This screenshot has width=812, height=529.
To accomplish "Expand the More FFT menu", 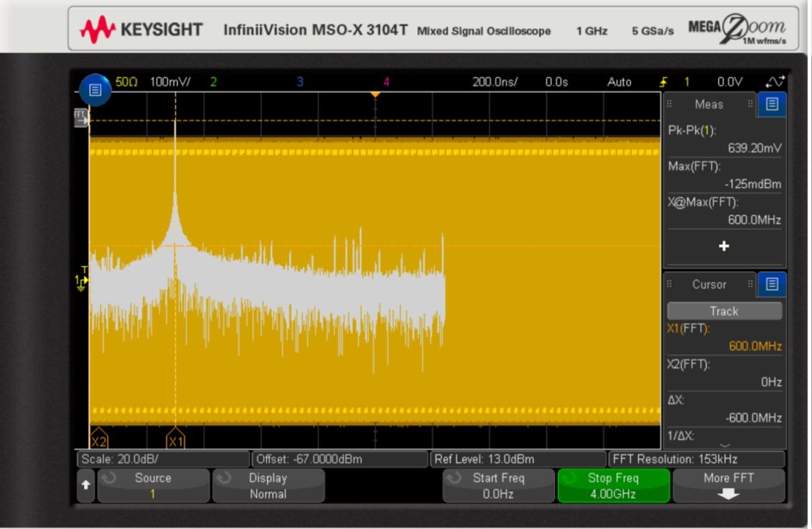I will 728,486.
